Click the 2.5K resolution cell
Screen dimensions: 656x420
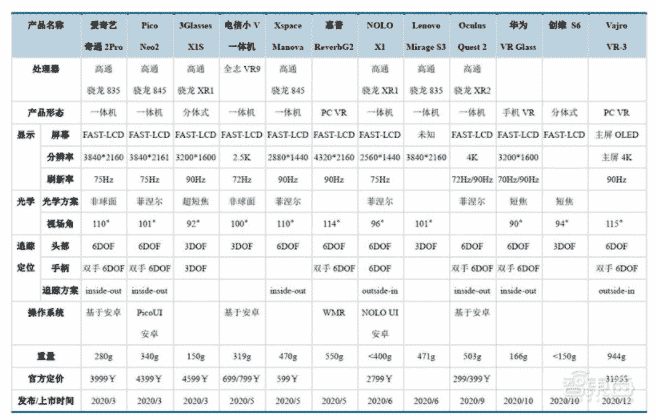242,157
